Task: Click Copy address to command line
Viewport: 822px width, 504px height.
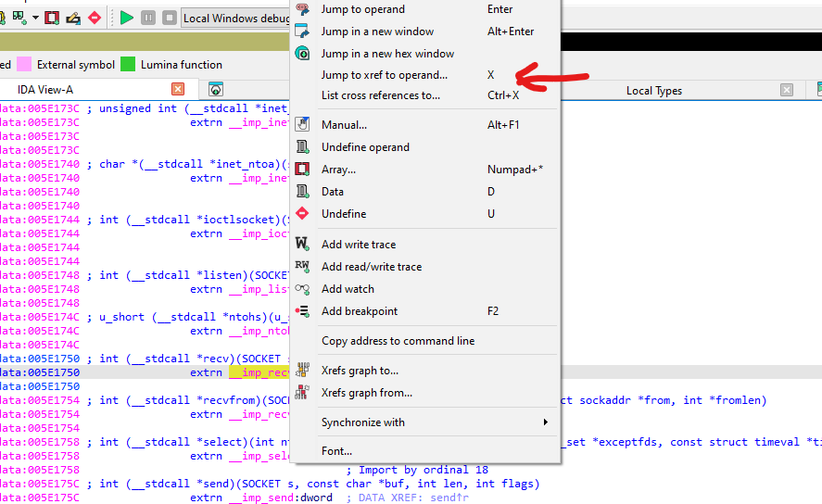Action: coord(398,341)
